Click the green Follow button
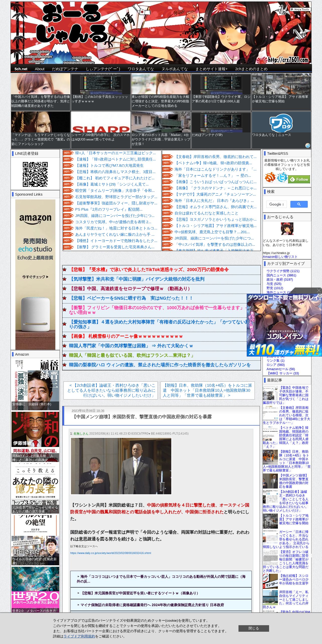The height and width of the screenshot is (644, 322). coord(299,179)
